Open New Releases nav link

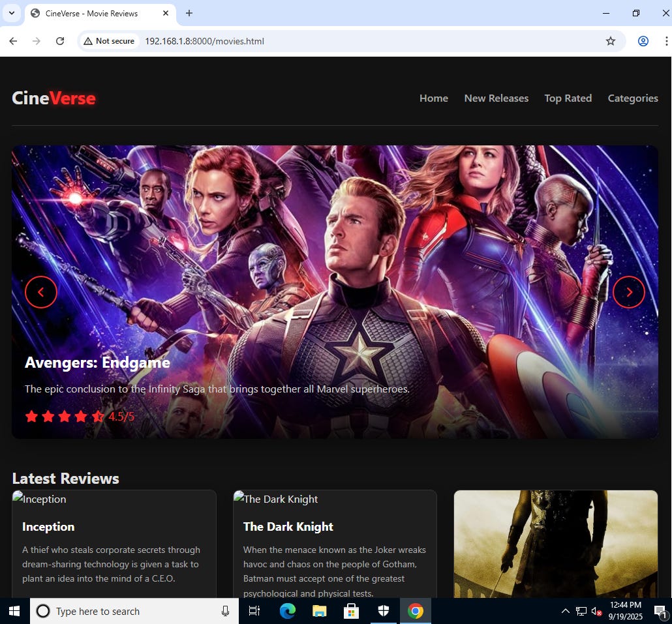point(496,98)
